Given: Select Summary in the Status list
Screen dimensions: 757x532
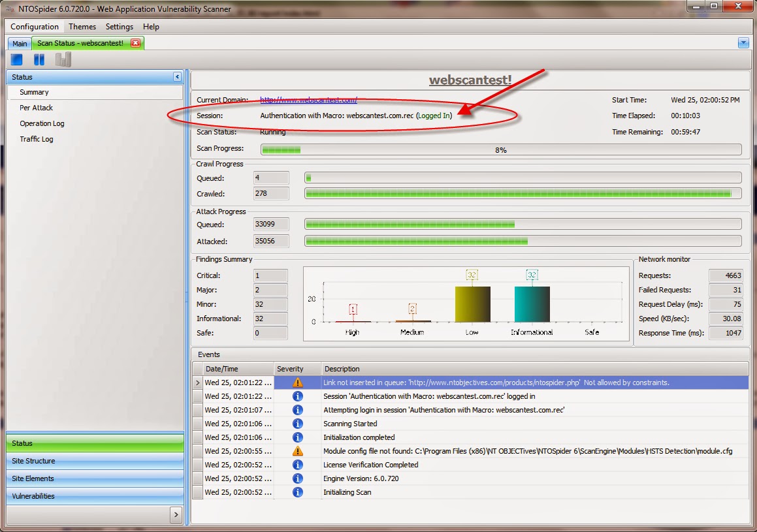Looking at the screenshot, I should click(x=95, y=92).
